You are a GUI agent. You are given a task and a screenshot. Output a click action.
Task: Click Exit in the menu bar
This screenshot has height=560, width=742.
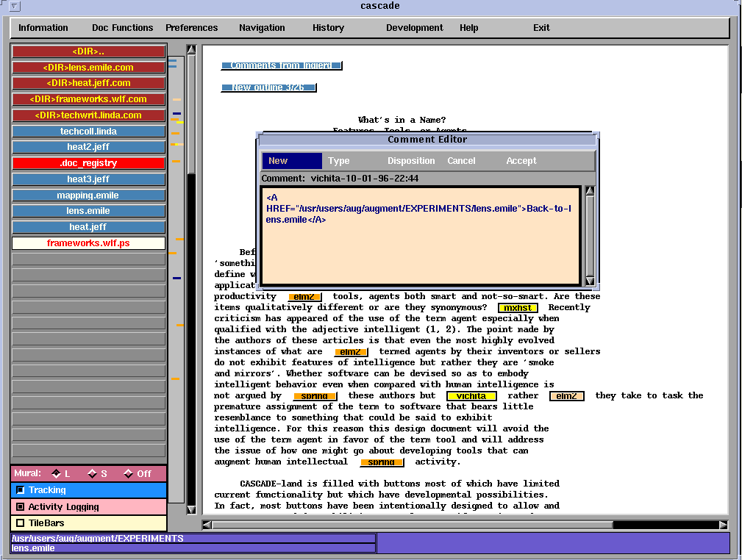(541, 28)
